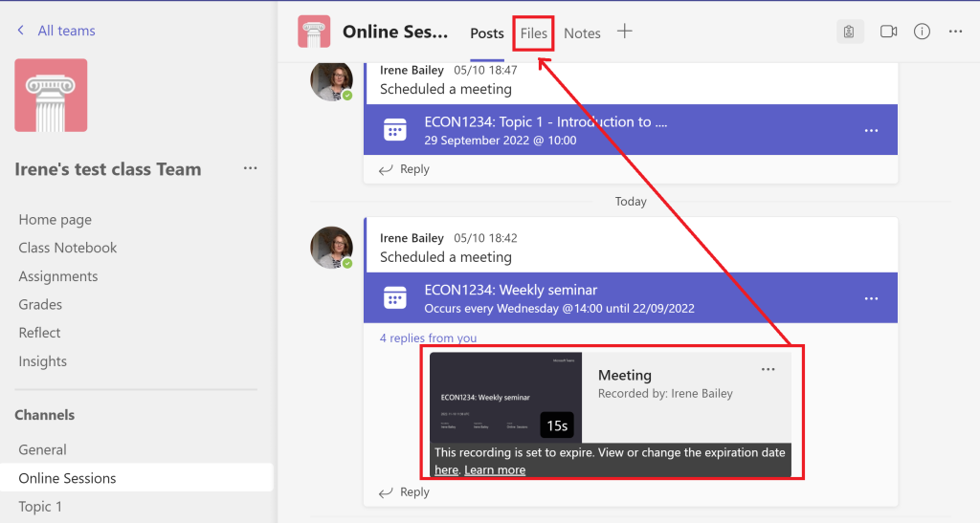Open Insights section
The image size is (980, 523).
(x=42, y=361)
